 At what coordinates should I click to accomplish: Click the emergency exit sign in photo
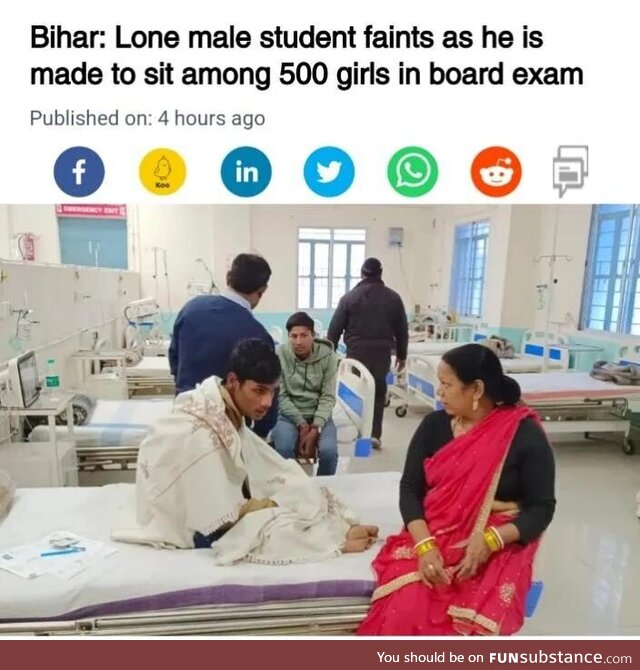pos(91,210)
